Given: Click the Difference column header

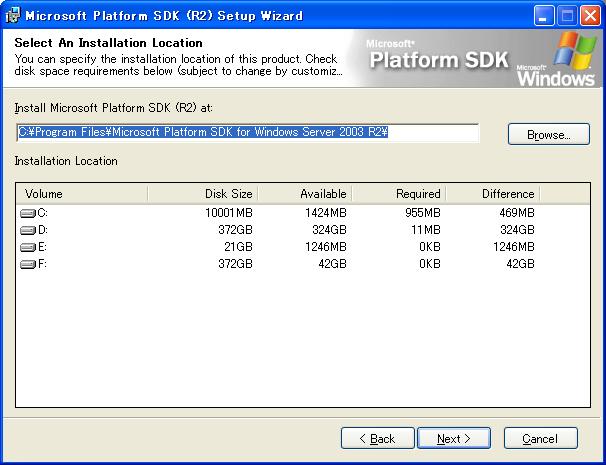Looking at the screenshot, I should coord(492,193).
